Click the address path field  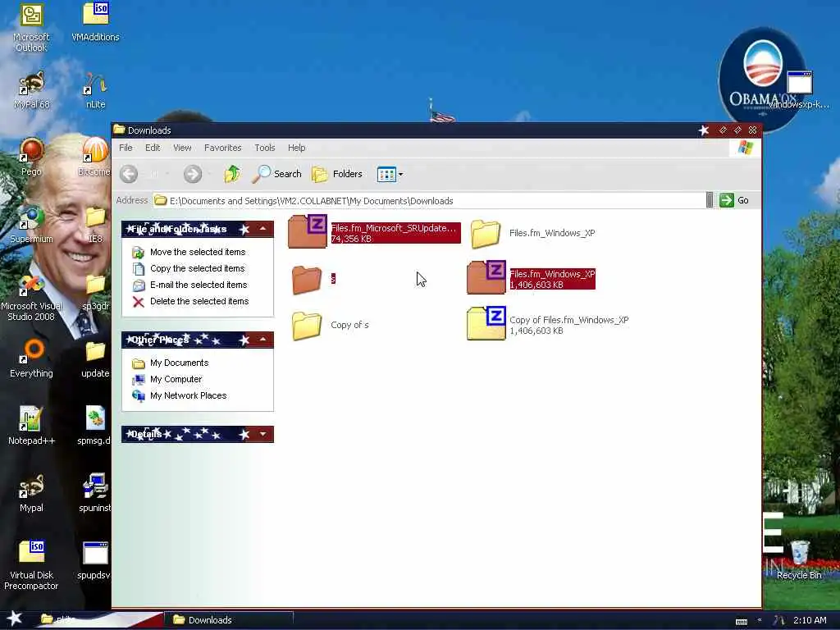[429, 201]
